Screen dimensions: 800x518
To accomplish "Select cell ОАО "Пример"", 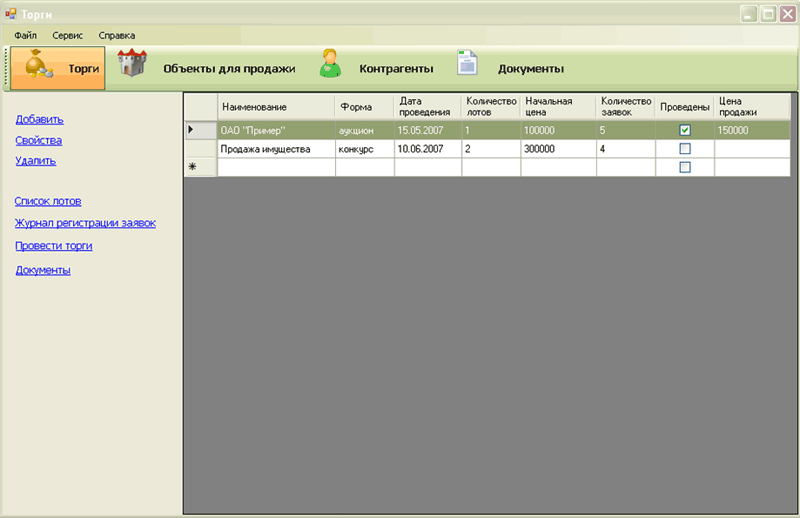I will click(x=276, y=130).
